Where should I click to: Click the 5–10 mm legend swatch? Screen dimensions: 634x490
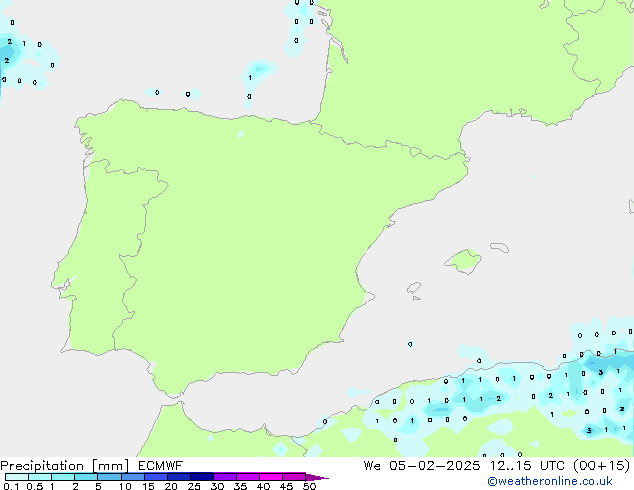[x=109, y=477]
